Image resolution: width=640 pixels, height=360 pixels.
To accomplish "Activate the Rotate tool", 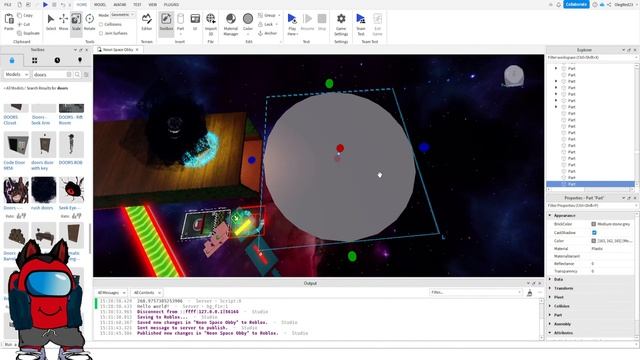I will (89, 22).
